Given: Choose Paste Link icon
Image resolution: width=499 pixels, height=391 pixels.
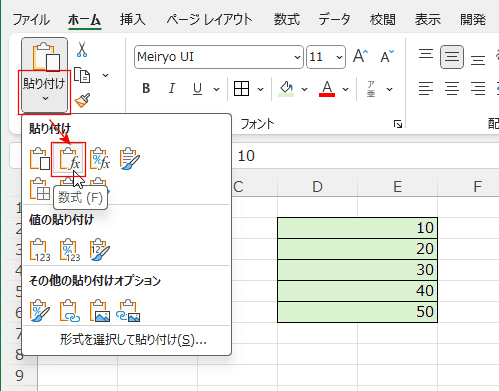Looking at the screenshot, I should point(70,311).
